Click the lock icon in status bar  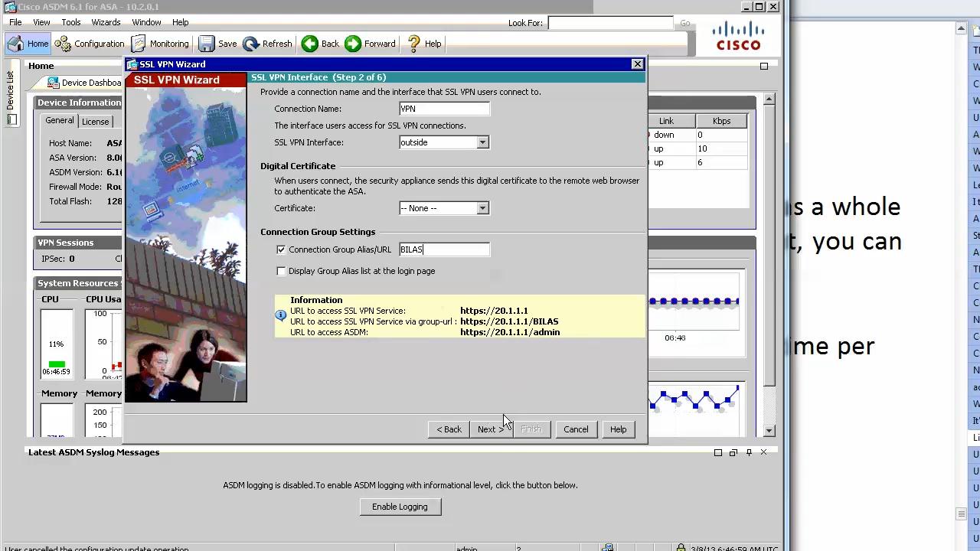pyautogui.click(x=681, y=548)
